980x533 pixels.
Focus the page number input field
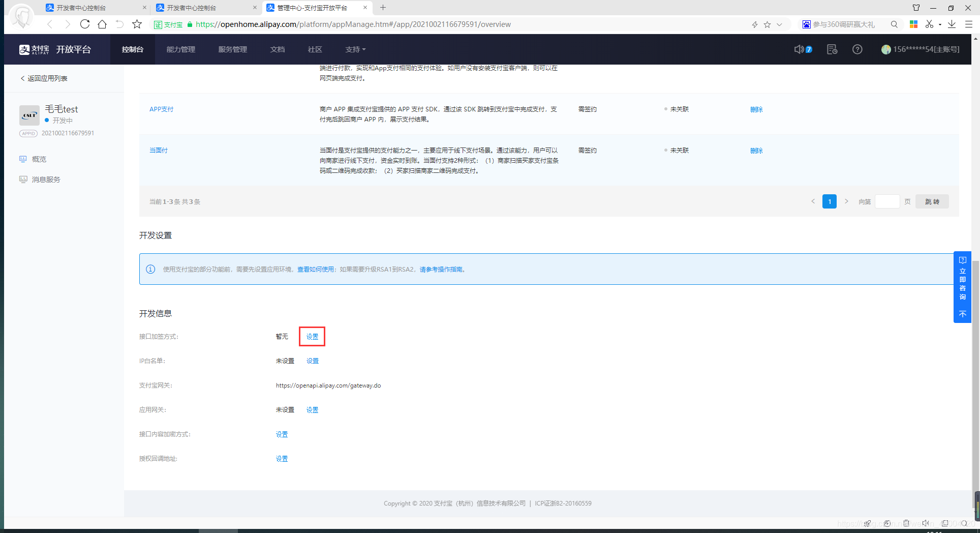click(887, 201)
